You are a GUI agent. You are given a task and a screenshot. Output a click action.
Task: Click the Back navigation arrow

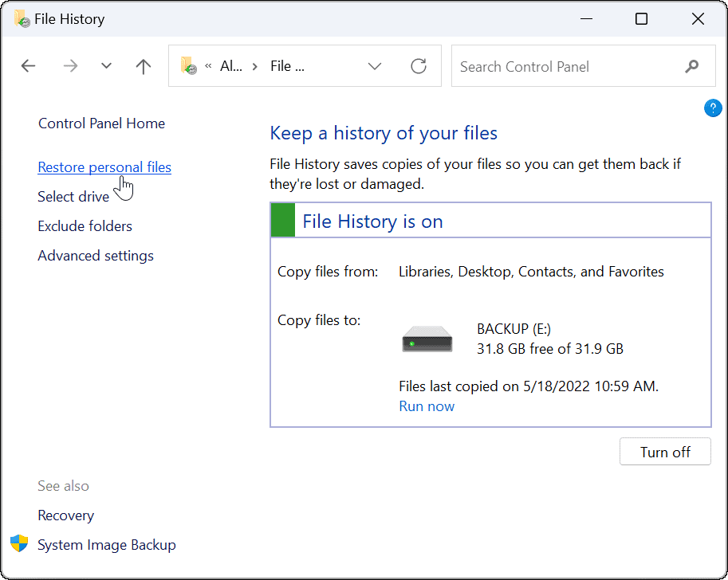28,66
